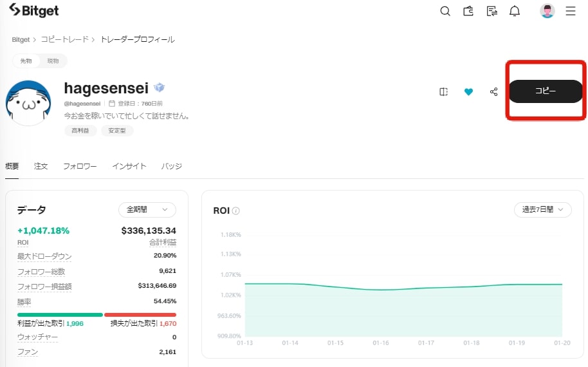The width and height of the screenshot is (588, 367).
Task: Click the ファン label
Action: (x=28, y=352)
